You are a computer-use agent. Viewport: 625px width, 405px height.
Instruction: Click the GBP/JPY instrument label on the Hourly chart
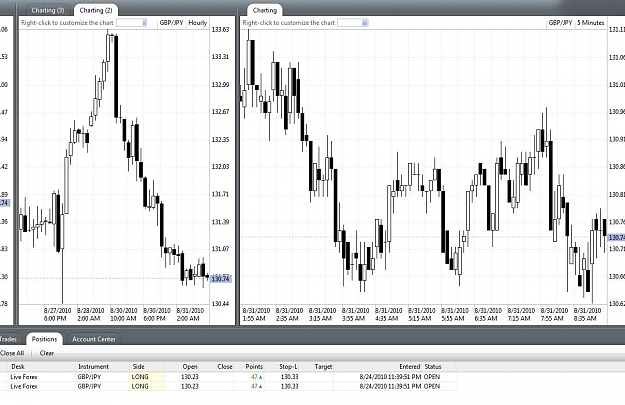click(171, 23)
